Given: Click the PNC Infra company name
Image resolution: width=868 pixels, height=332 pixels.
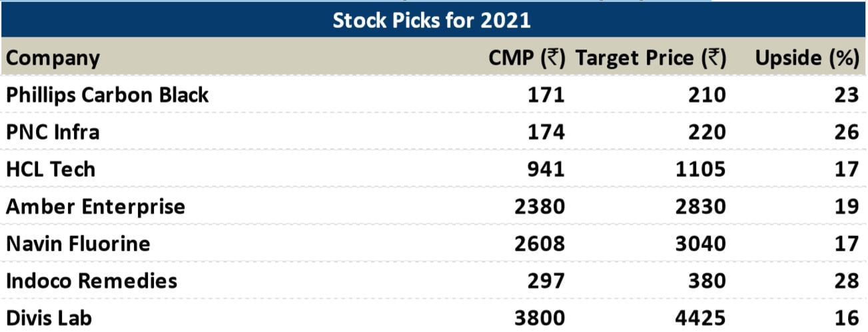Looking at the screenshot, I should (53, 132).
